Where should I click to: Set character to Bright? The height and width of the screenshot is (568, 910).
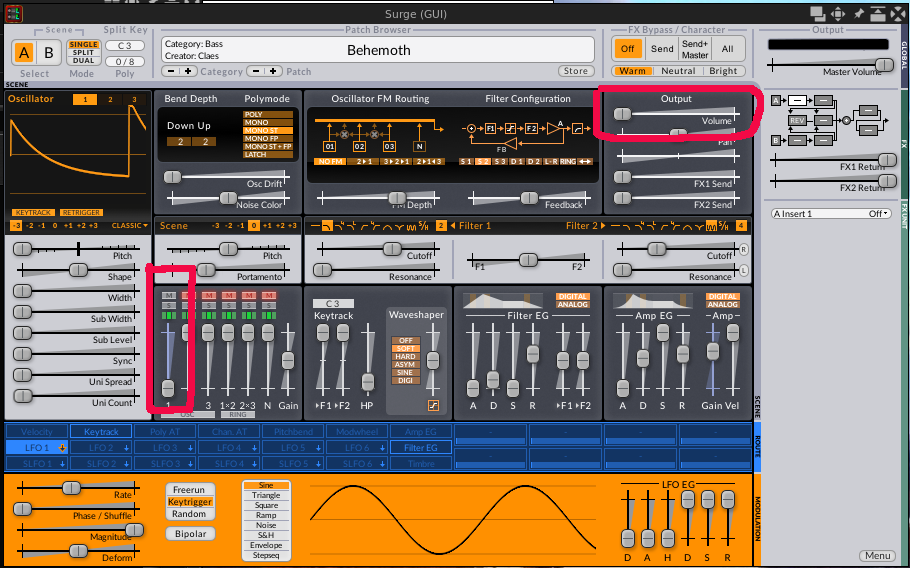723,71
